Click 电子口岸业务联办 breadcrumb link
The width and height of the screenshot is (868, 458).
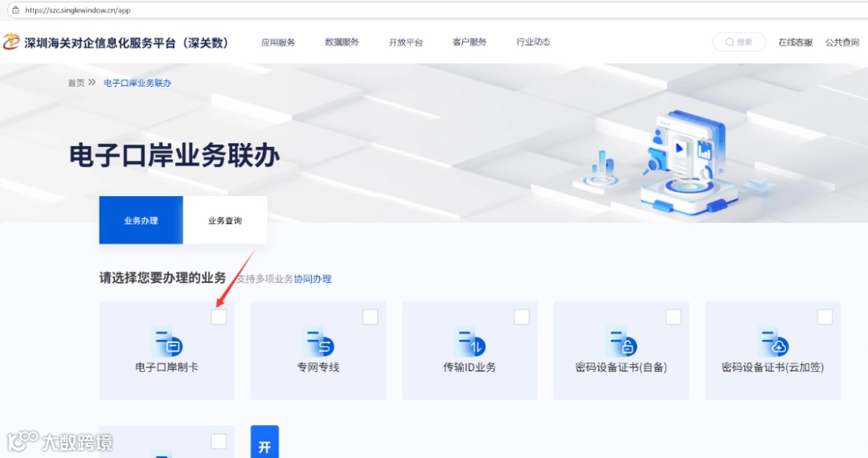click(137, 83)
